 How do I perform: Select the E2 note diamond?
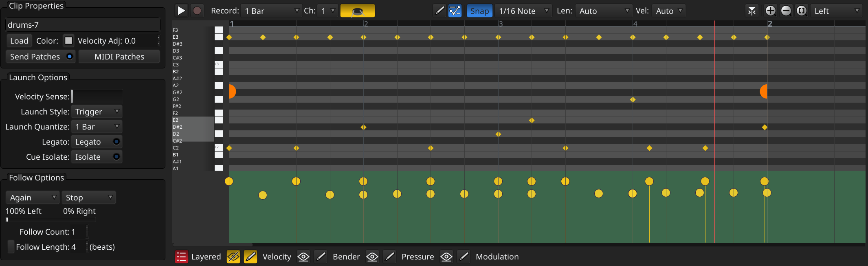pyautogui.click(x=532, y=120)
